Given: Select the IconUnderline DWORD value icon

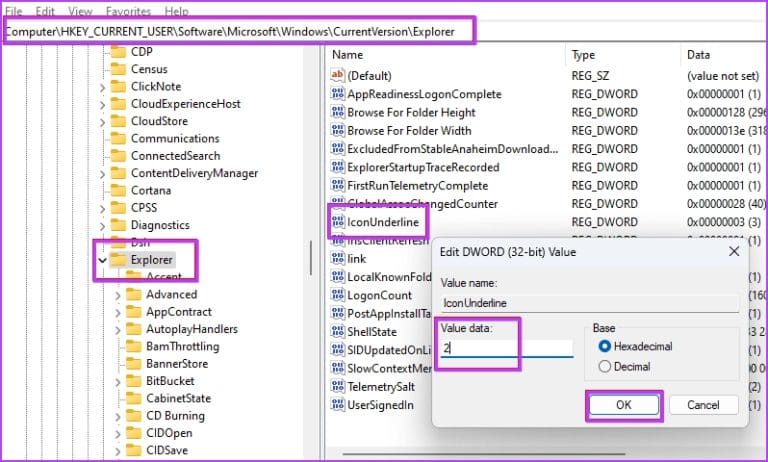Looking at the screenshot, I should point(337,222).
